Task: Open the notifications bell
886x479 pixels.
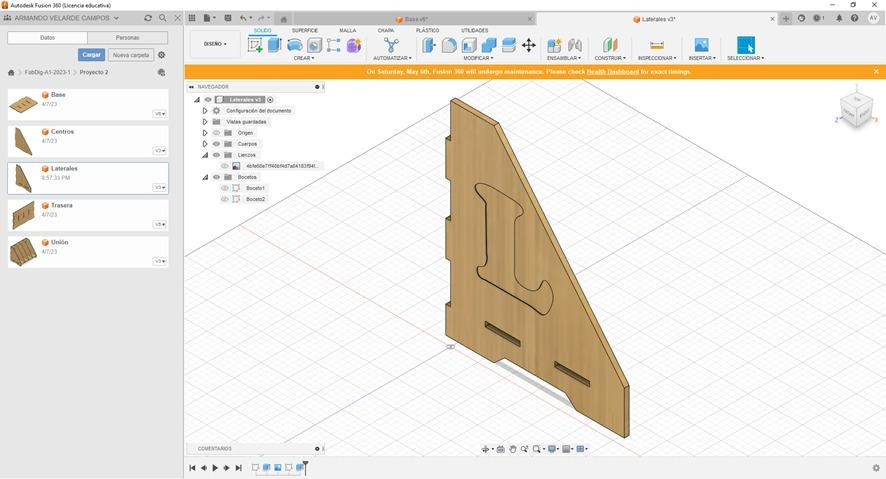Action: tap(839, 18)
